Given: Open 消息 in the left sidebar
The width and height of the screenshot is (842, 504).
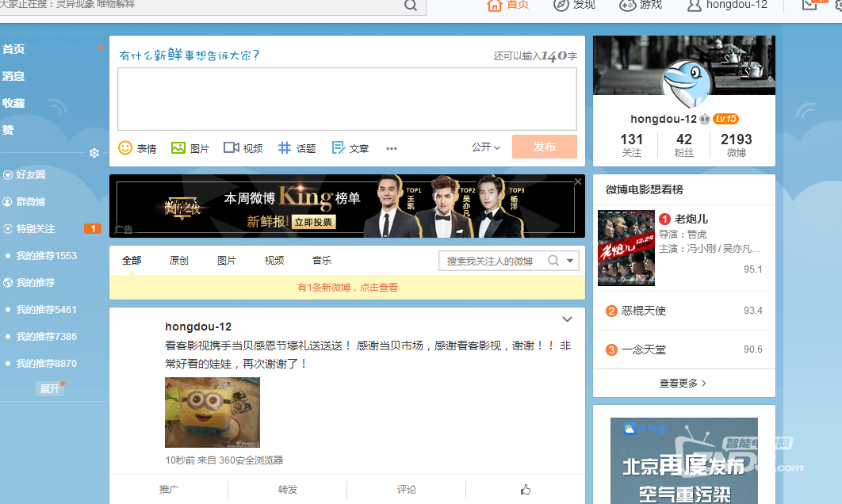Looking at the screenshot, I should [13, 76].
